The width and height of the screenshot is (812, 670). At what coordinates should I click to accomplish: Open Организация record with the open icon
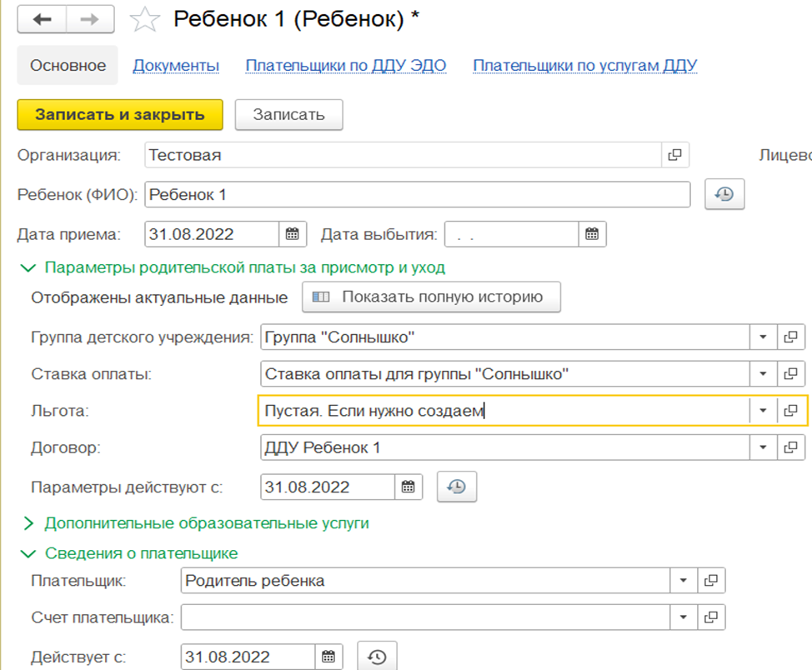pyautogui.click(x=674, y=155)
